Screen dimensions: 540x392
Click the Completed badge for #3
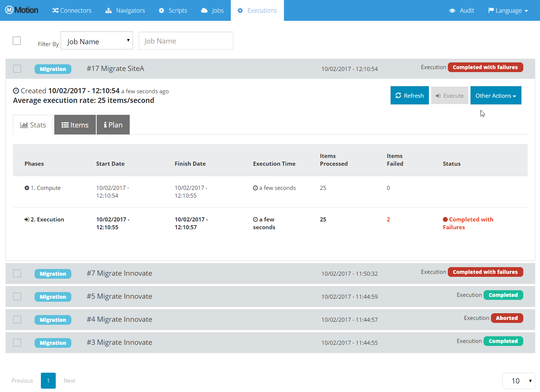pos(503,341)
